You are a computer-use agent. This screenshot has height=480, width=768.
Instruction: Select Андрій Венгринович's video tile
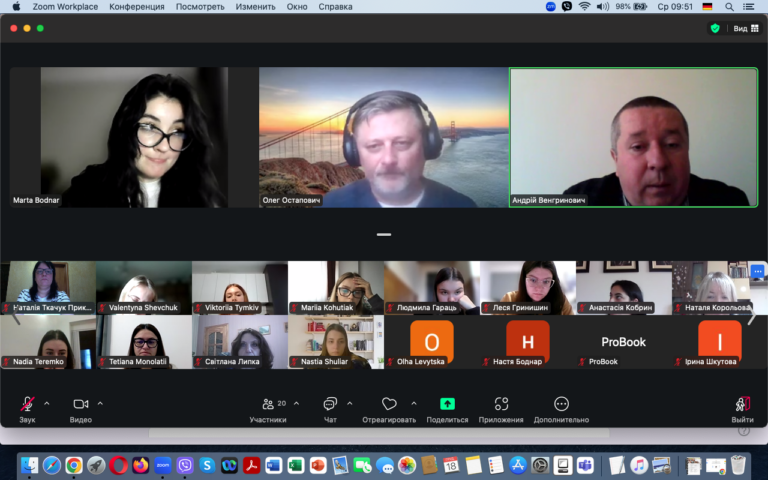pyautogui.click(x=634, y=137)
